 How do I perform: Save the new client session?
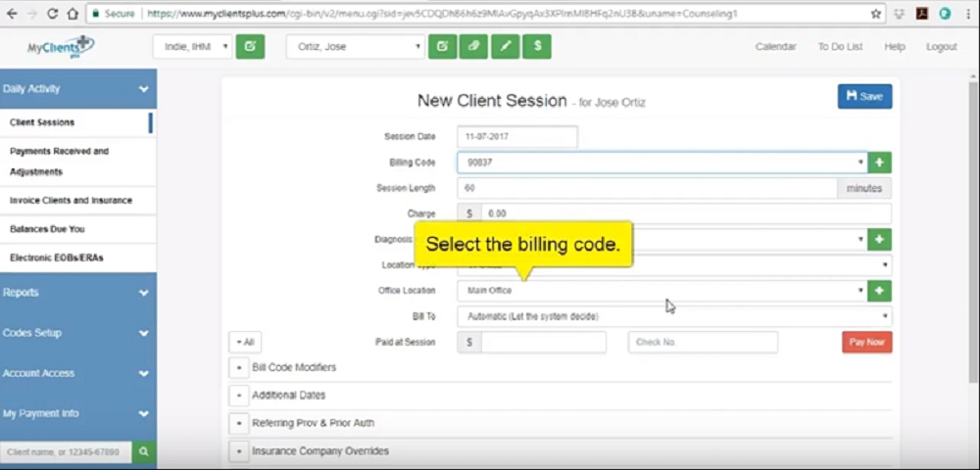pyautogui.click(x=864, y=96)
